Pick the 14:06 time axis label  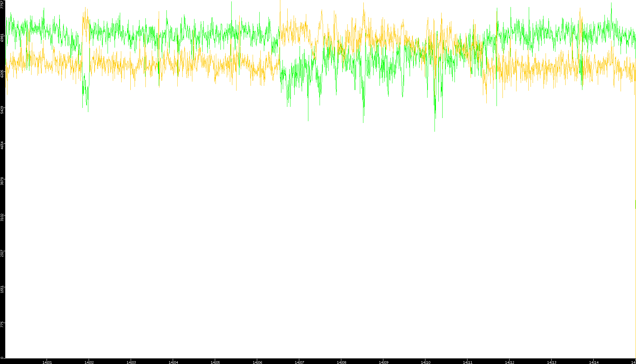coord(257,362)
